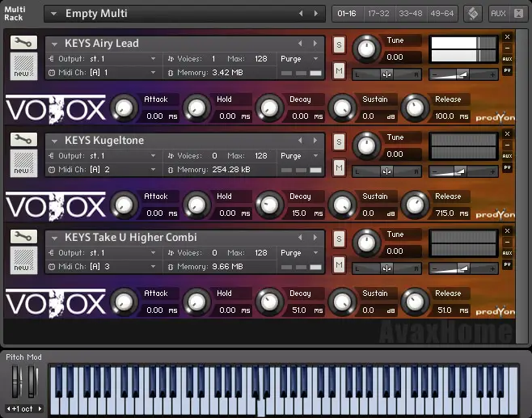Open the wrench editor for KEYS Airy Lead
Image resolution: width=532 pixels, height=418 pixels.
[23, 42]
